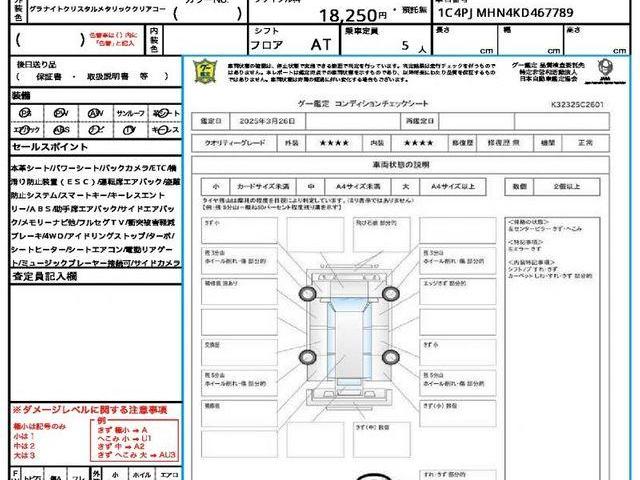
Task: Click the きず(中) 数個 note box
Action: 382,440
